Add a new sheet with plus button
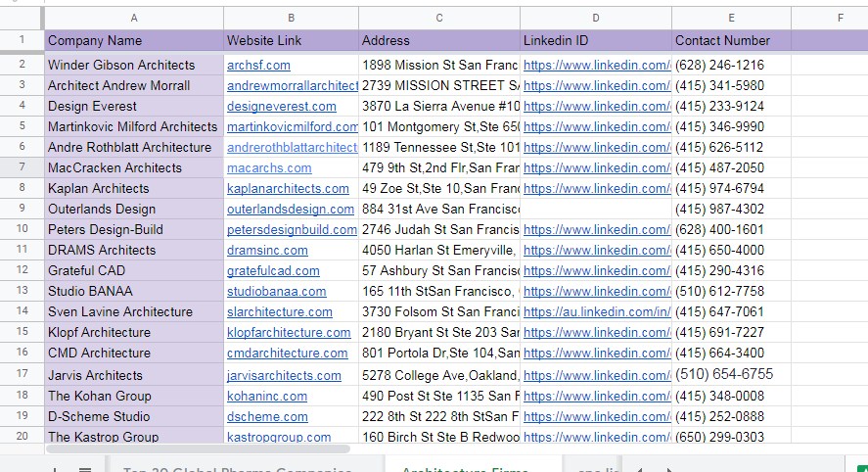Viewport: 868px width, 472px height. click(x=54, y=469)
